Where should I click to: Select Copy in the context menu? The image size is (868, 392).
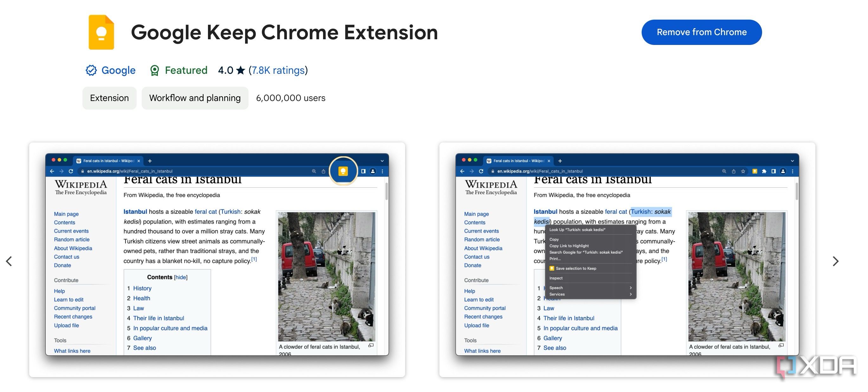590,240
